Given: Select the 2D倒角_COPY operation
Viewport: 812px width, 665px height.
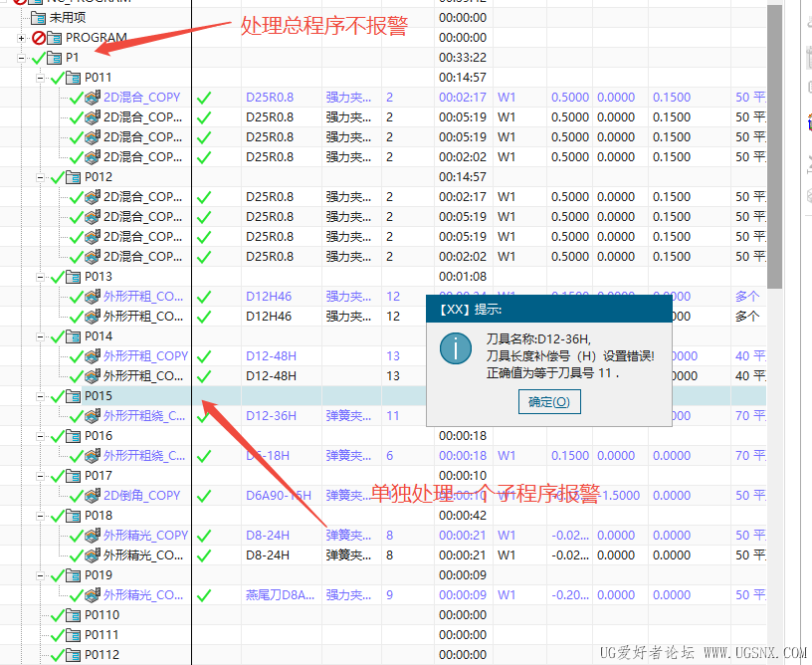Looking at the screenshot, I should [x=141, y=496].
